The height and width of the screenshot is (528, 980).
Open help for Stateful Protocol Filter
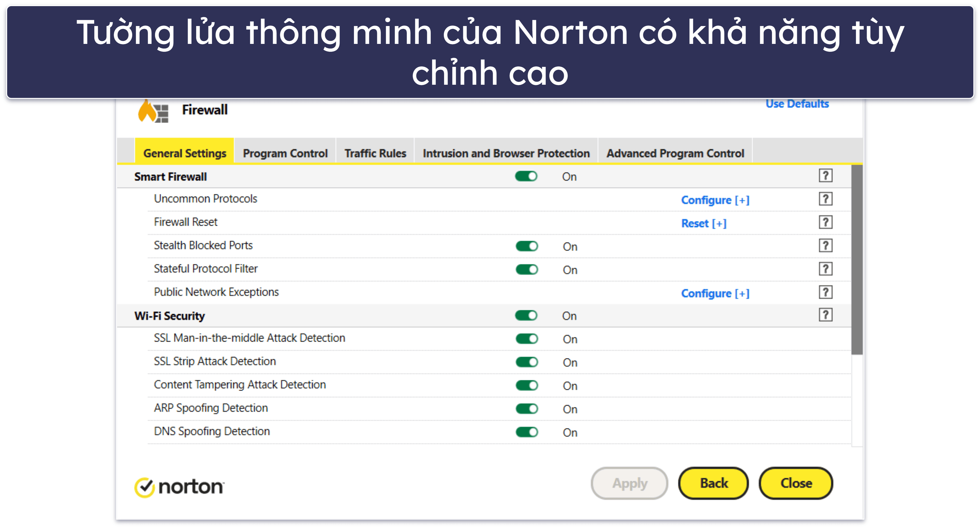pyautogui.click(x=825, y=269)
